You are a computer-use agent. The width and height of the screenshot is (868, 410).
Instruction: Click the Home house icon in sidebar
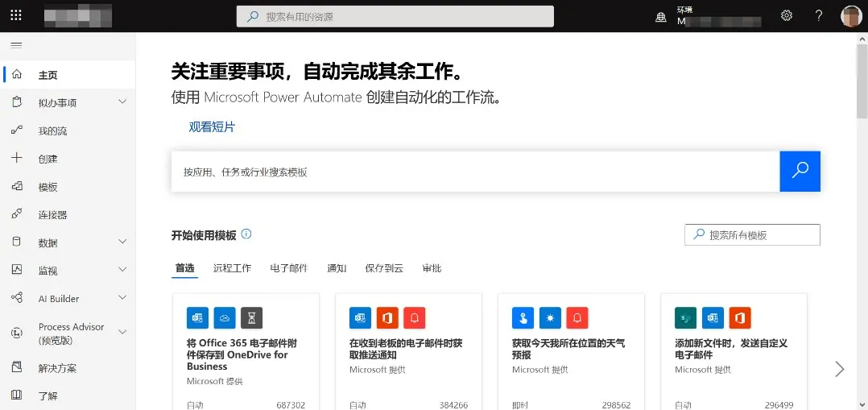pyautogui.click(x=17, y=74)
